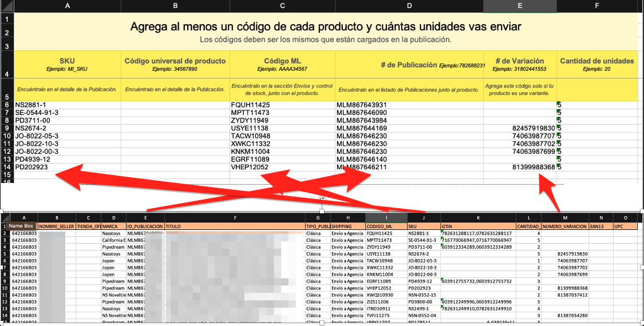
Task: Select column E header in the top sheet
Action: pyautogui.click(x=520, y=6)
